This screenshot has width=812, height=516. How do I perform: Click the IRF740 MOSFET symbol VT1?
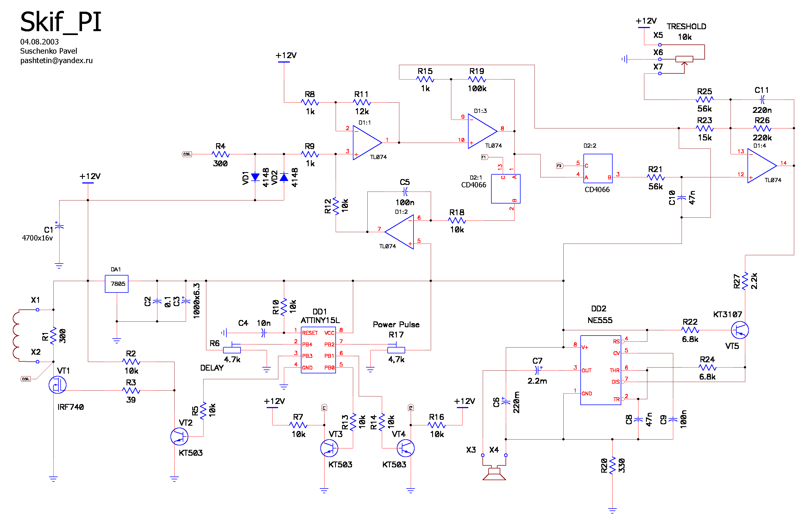point(57,385)
